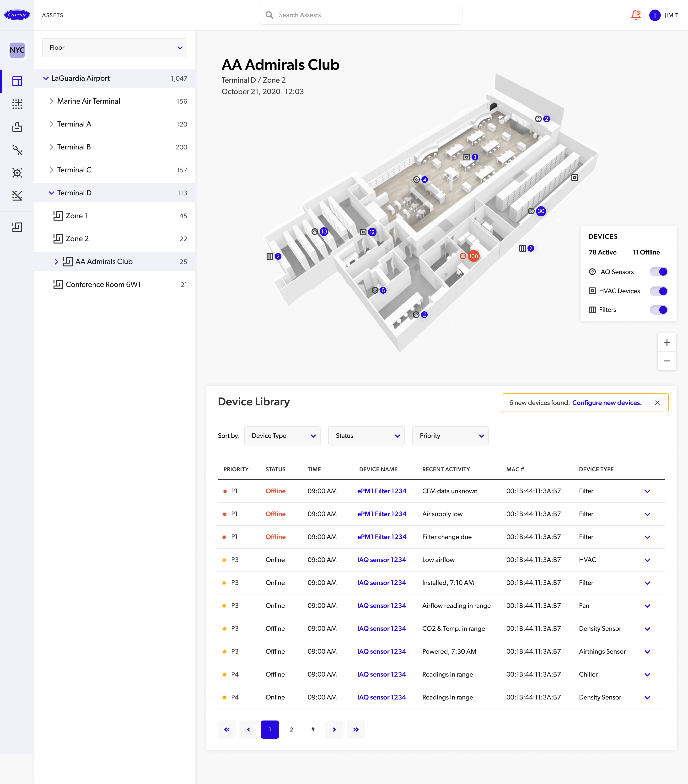
Task: Toggle the Filters visibility switch
Action: pyautogui.click(x=658, y=310)
